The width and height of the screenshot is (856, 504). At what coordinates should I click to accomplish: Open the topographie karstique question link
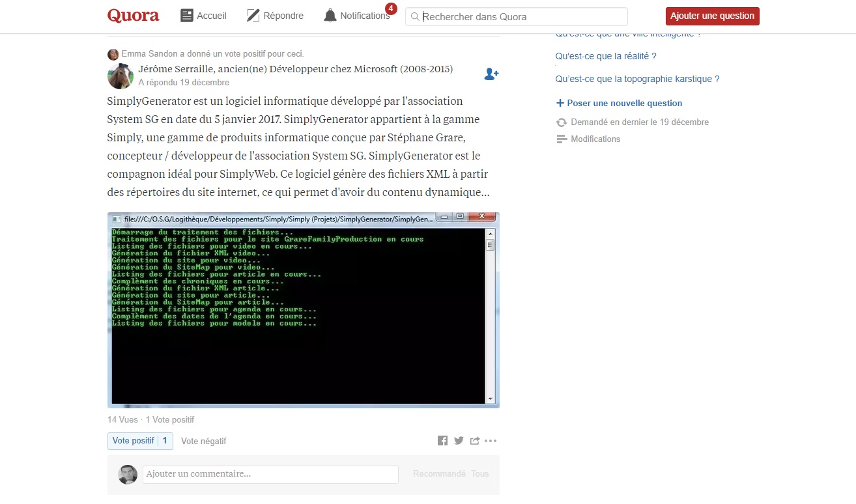638,79
